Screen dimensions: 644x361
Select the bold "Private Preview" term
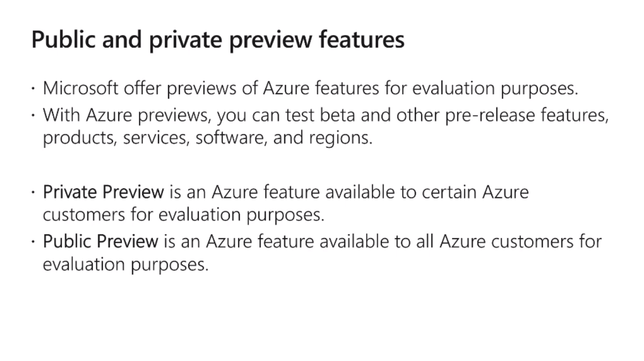click(103, 192)
